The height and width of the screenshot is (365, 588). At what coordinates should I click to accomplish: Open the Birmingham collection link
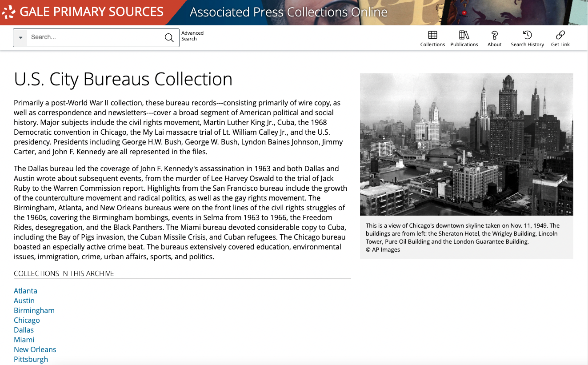pos(34,310)
